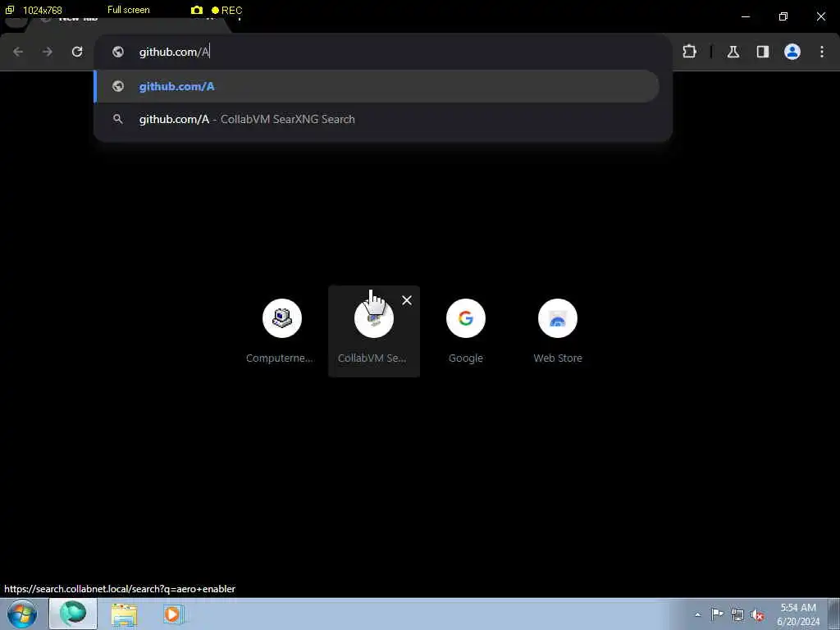Go back using the back arrow
This screenshot has width=840, height=630.
click(x=18, y=52)
